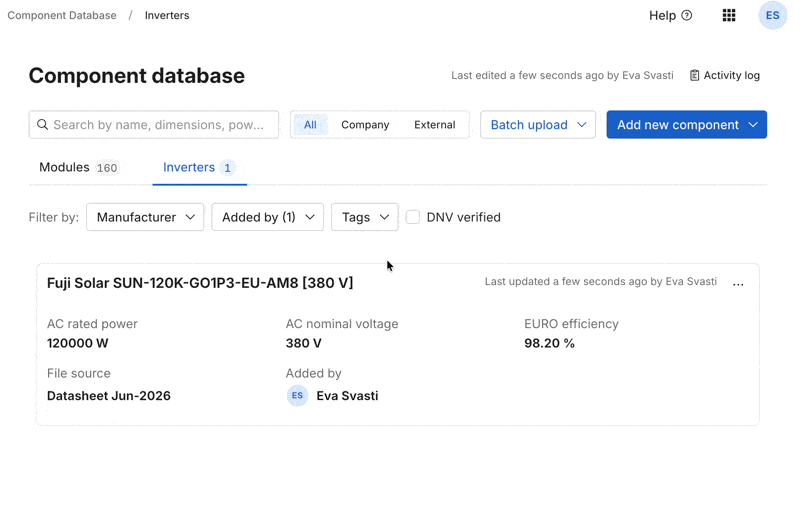Click the Add new component button
Viewport: 800px width, 513px height.
click(687, 125)
